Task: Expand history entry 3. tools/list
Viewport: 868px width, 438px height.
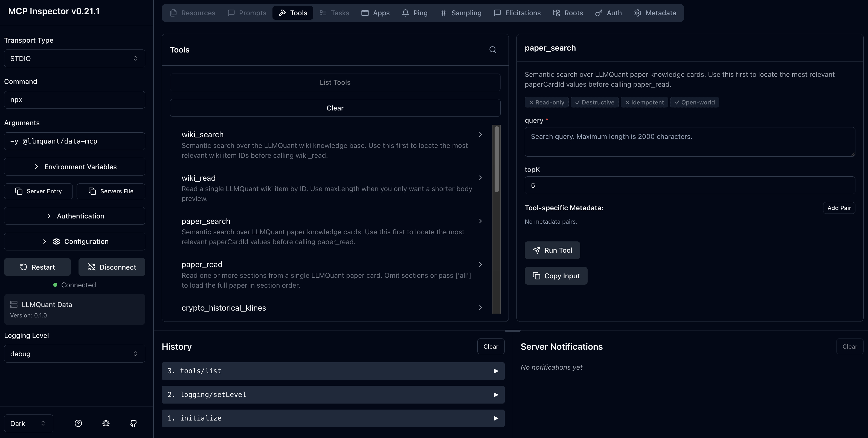Action: (x=333, y=371)
